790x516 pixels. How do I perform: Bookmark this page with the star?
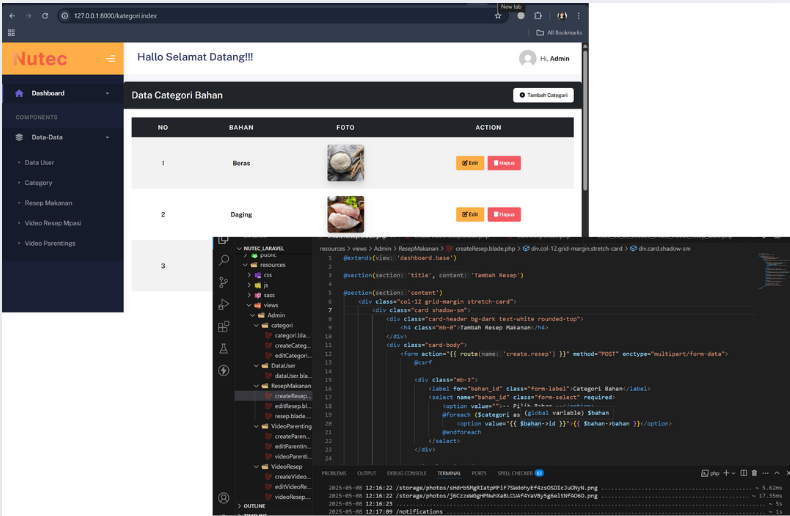tap(498, 16)
